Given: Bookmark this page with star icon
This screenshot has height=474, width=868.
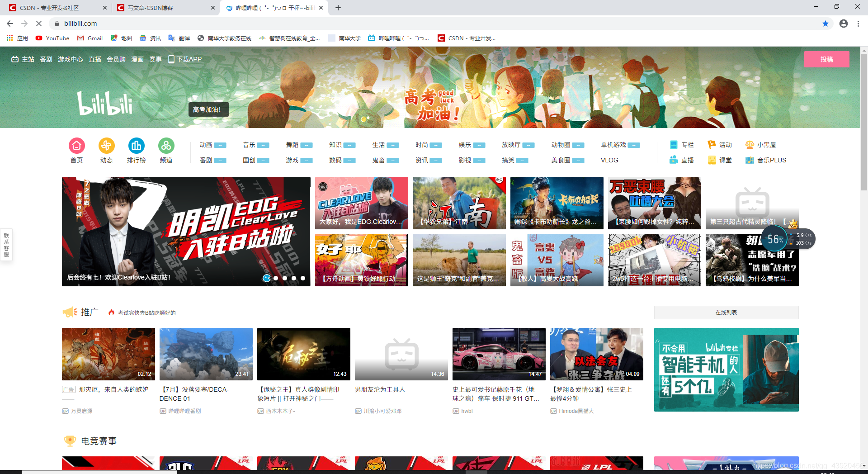Looking at the screenshot, I should pyautogui.click(x=826, y=24).
